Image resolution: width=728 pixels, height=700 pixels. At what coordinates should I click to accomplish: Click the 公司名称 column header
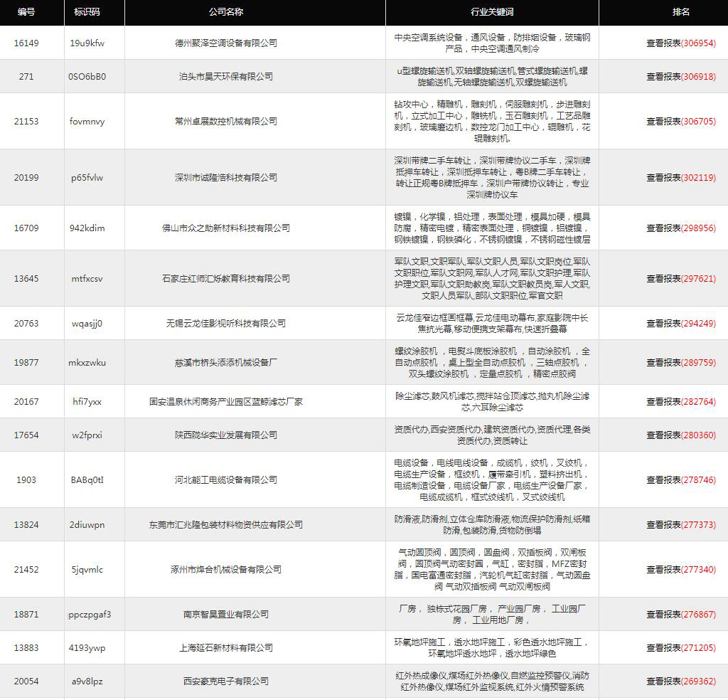pyautogui.click(x=226, y=12)
